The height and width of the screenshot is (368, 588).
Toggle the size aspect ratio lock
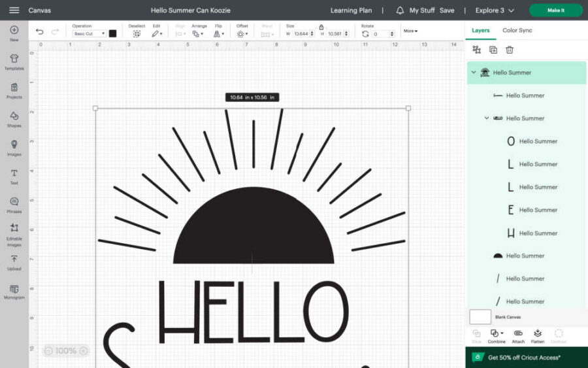[321, 27]
